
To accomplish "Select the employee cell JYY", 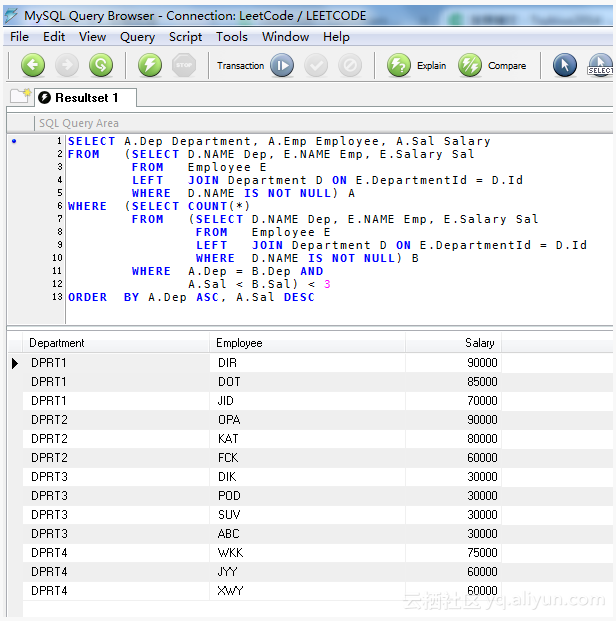I will [x=307, y=572].
